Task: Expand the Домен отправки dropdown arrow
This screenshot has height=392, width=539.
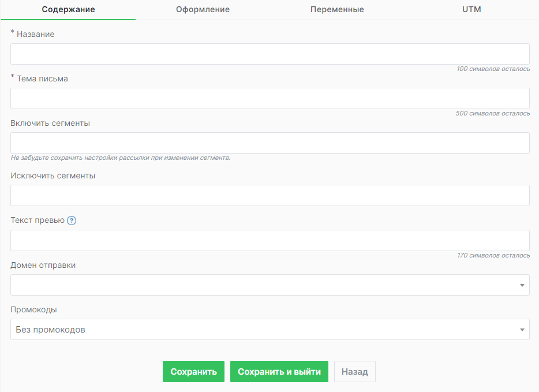Action: click(522, 285)
